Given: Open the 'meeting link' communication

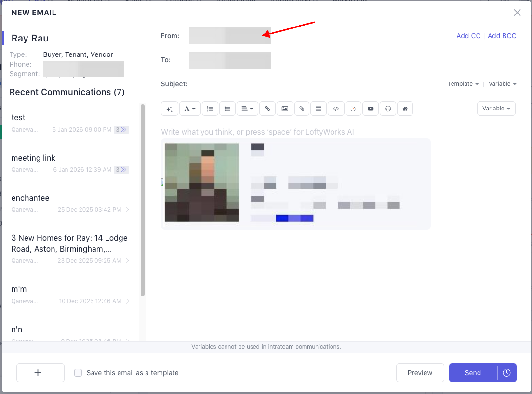Looking at the screenshot, I should tap(33, 158).
